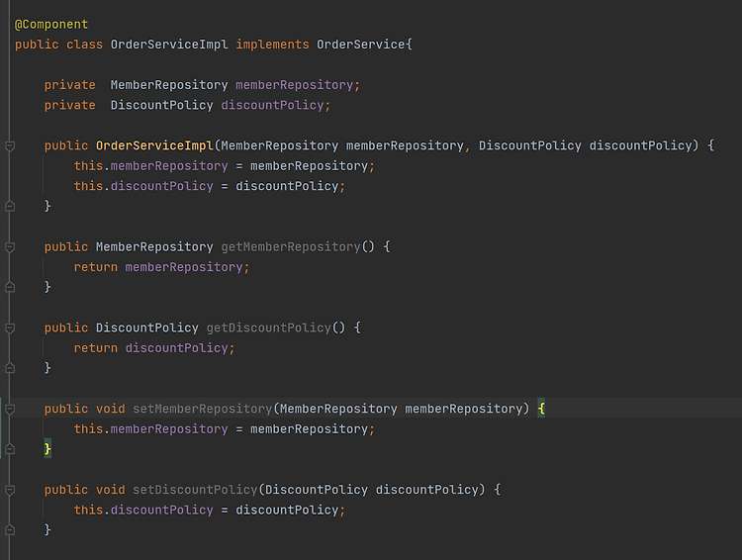The height and width of the screenshot is (560, 742).
Task: Click purple memberRepository in getMemberRepository's return statement
Action: pos(184,267)
